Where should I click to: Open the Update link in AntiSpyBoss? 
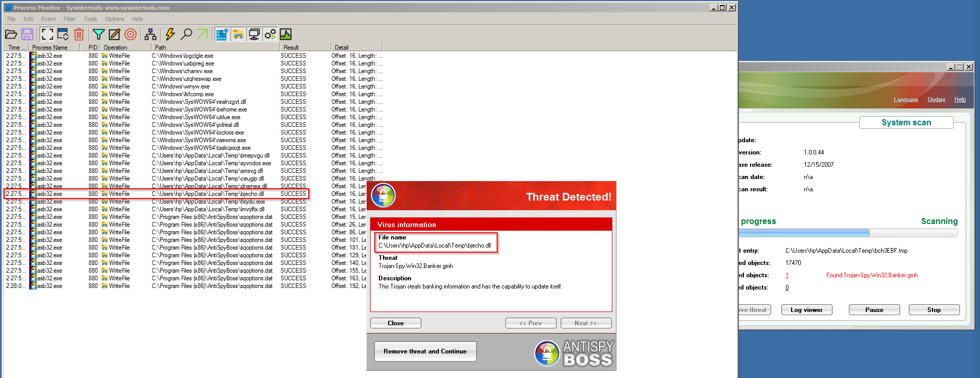point(936,100)
